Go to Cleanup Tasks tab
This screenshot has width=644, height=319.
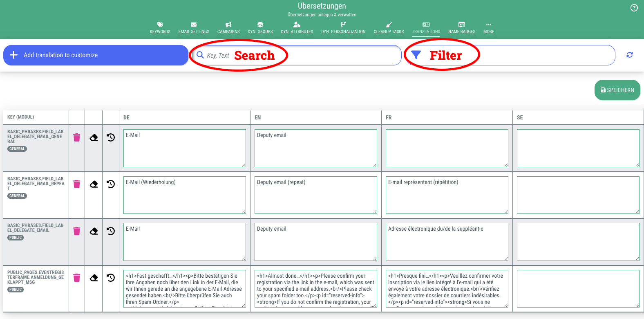click(389, 28)
